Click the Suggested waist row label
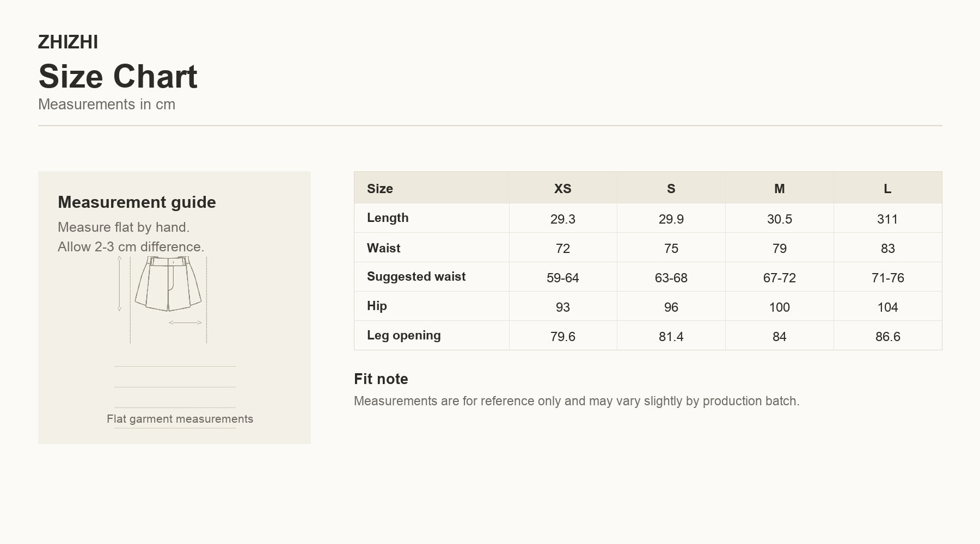This screenshot has height=544, width=980. coord(416,276)
